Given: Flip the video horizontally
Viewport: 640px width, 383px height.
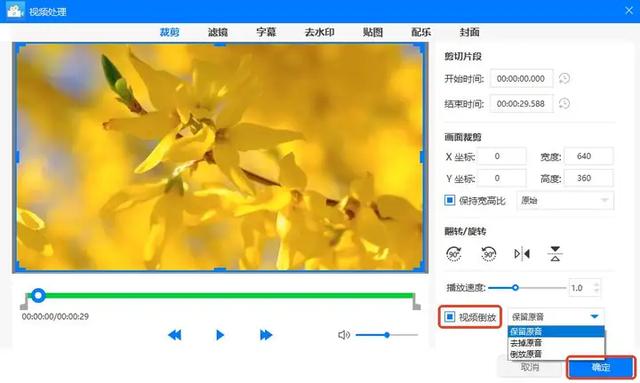Looking at the screenshot, I should tap(522, 254).
